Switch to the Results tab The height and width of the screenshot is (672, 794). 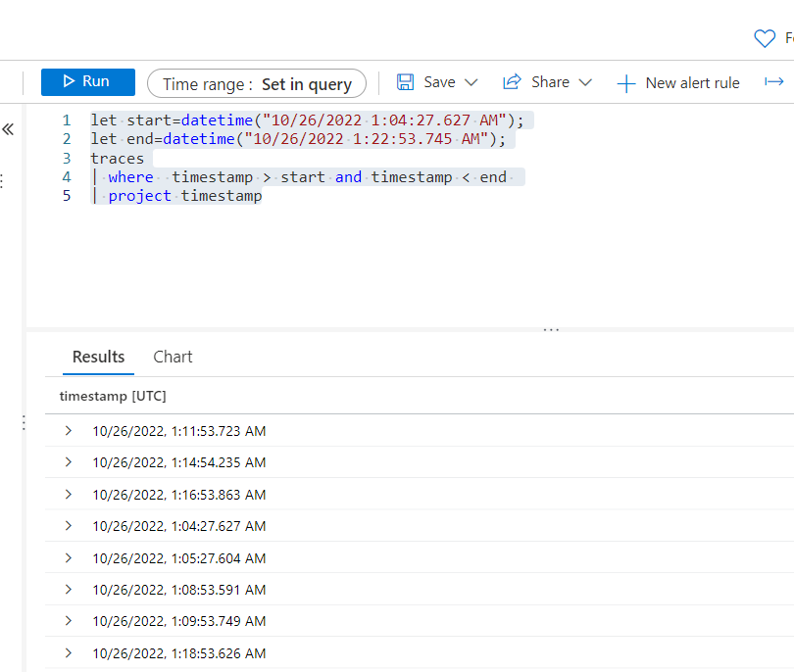tap(98, 357)
